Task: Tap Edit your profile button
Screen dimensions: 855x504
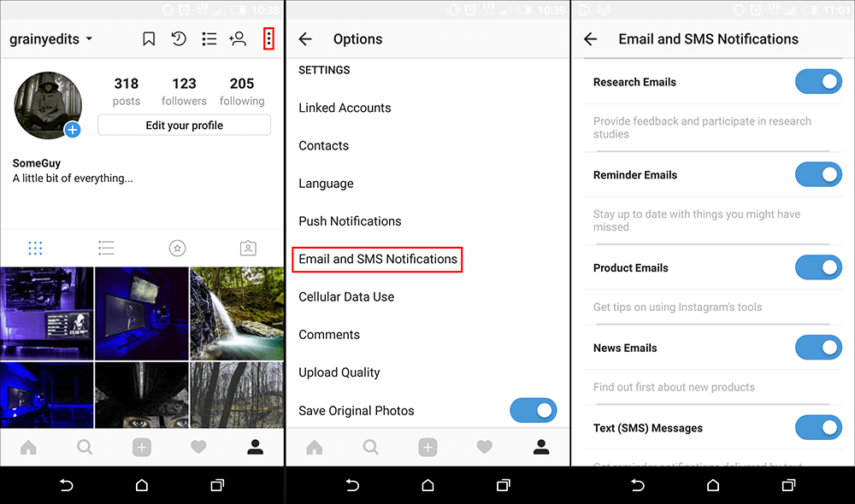Action: [185, 126]
